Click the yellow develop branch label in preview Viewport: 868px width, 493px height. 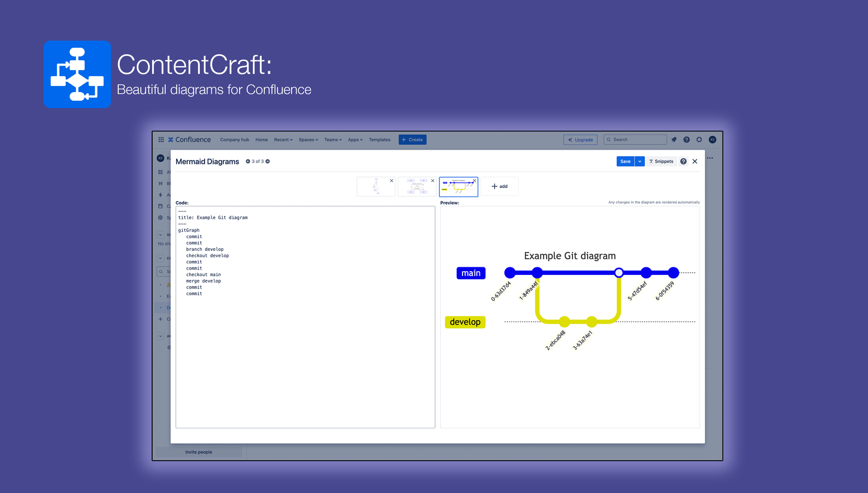point(465,322)
